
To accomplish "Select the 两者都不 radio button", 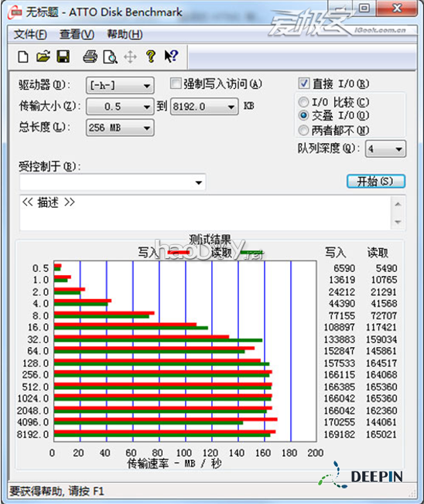I will tap(303, 130).
